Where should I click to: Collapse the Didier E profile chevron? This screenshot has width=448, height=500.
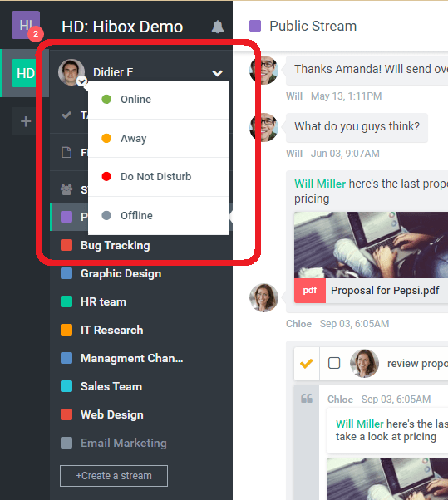click(x=217, y=73)
